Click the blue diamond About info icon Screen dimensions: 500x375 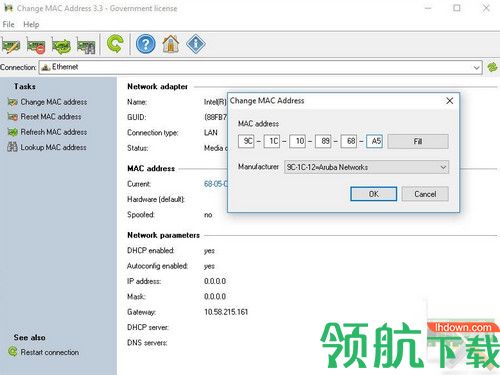(196, 44)
